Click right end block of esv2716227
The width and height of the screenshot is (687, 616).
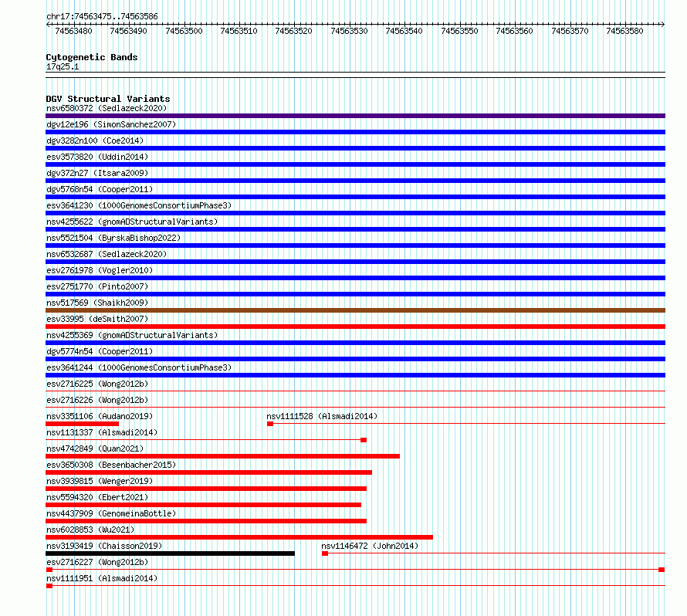tap(662, 570)
